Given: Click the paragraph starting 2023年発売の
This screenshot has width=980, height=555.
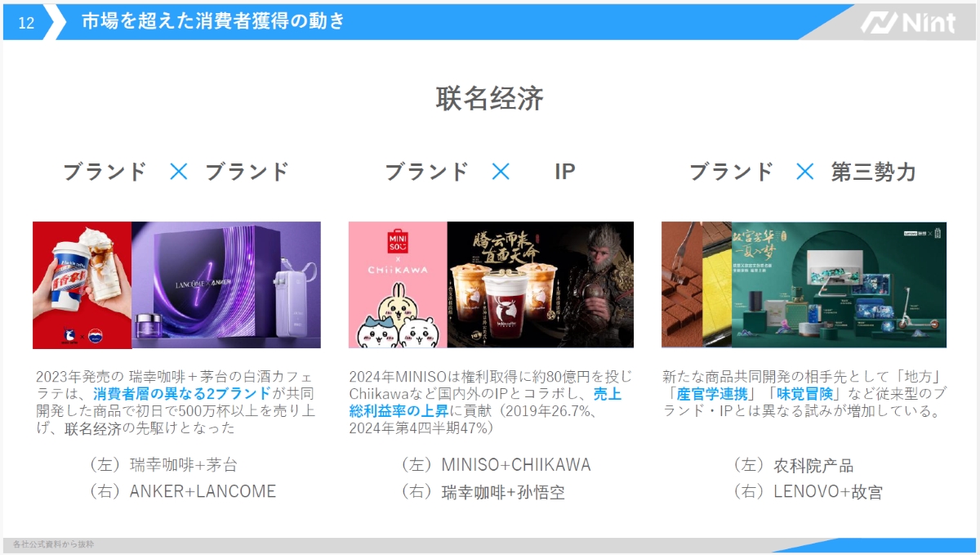Looking at the screenshot, I should tap(176, 402).
